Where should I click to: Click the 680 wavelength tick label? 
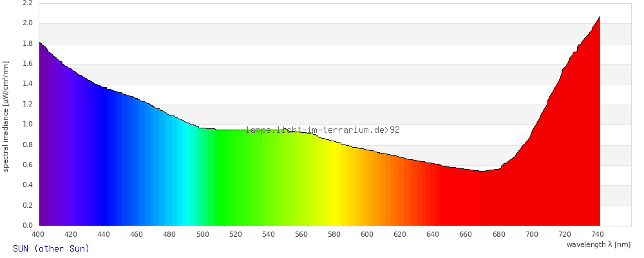[x=498, y=235]
